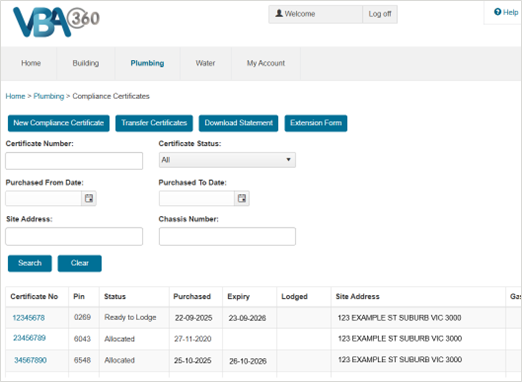Open certificate 12345678 link
522x382 pixels.
29,318
